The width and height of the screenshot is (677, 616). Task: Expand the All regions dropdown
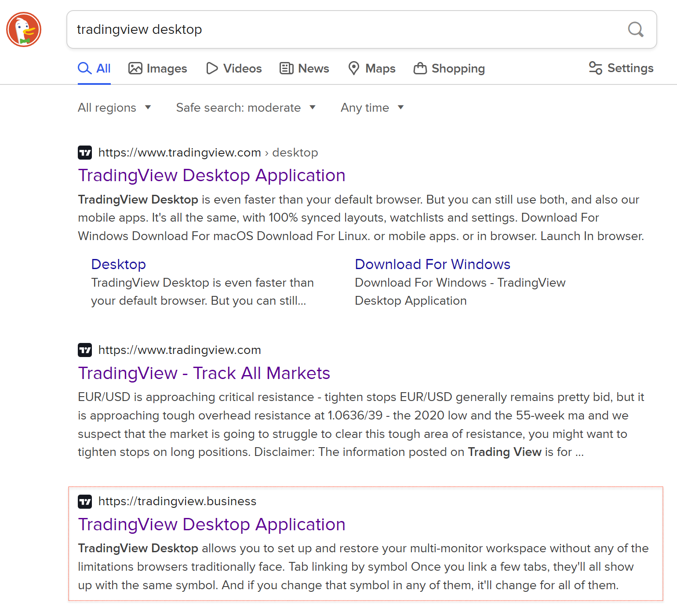[115, 108]
